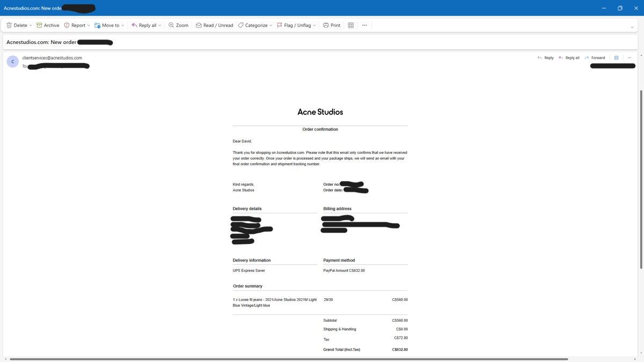Toggle Read / Unread status
The height and width of the screenshot is (362, 644).
point(214,25)
